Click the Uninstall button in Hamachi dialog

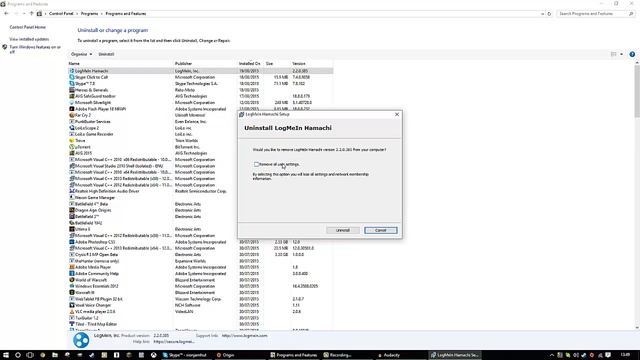click(x=343, y=230)
